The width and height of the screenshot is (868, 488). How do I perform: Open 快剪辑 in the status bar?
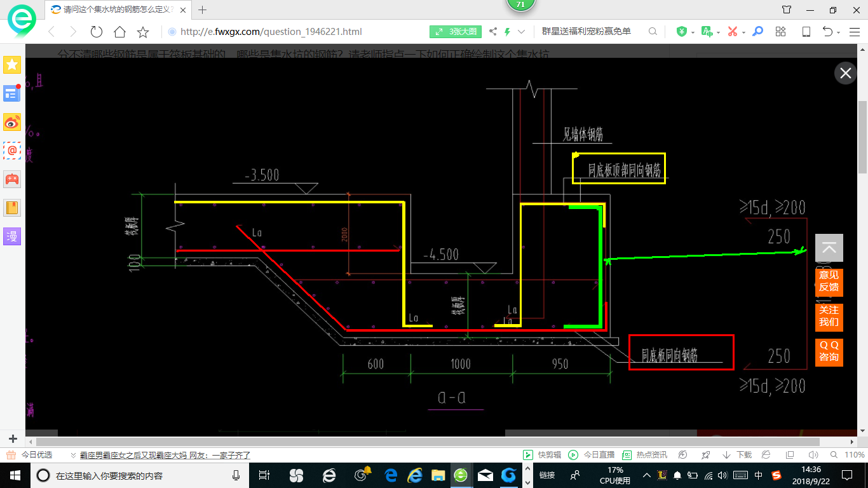[542, 455]
